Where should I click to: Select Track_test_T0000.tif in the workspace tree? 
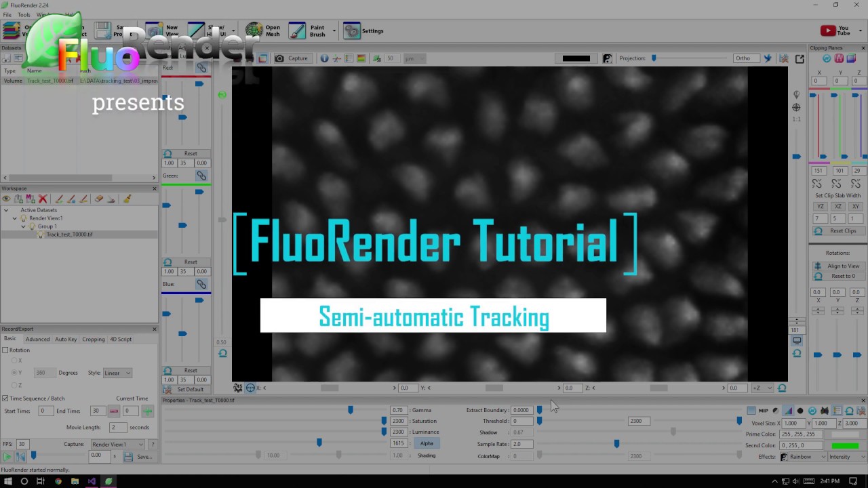[x=69, y=235]
